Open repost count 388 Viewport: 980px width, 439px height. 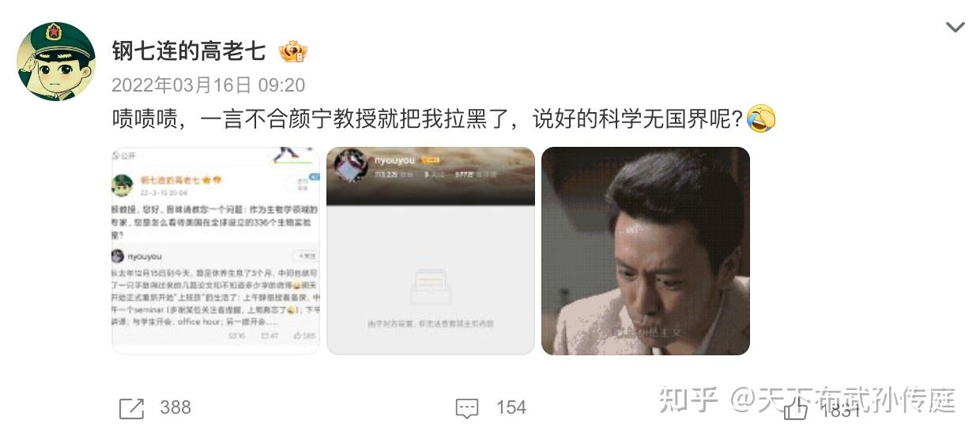click(175, 407)
